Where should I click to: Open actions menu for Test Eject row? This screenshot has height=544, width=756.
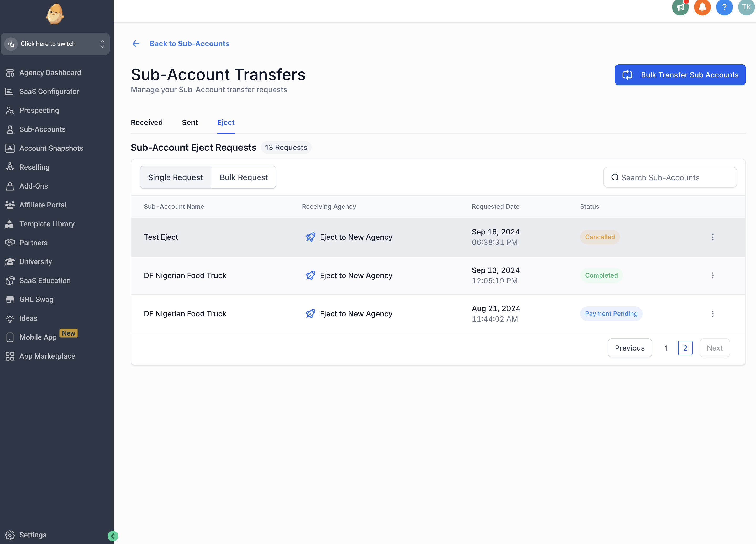tap(713, 237)
